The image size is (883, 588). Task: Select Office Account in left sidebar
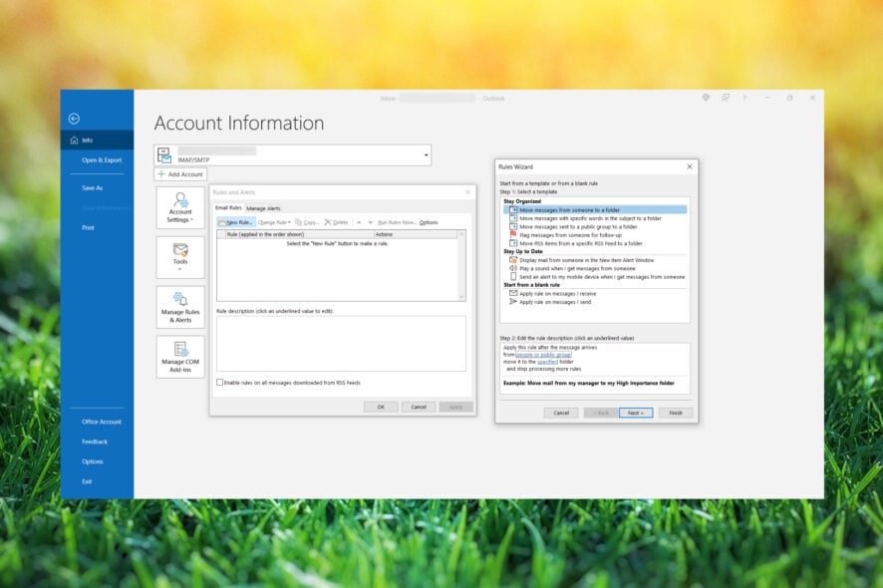[102, 422]
